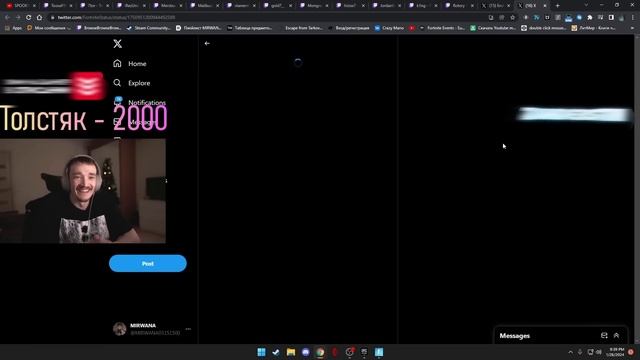
Task: Bookmark this page with the star icon
Action: pyautogui.click(x=513, y=18)
